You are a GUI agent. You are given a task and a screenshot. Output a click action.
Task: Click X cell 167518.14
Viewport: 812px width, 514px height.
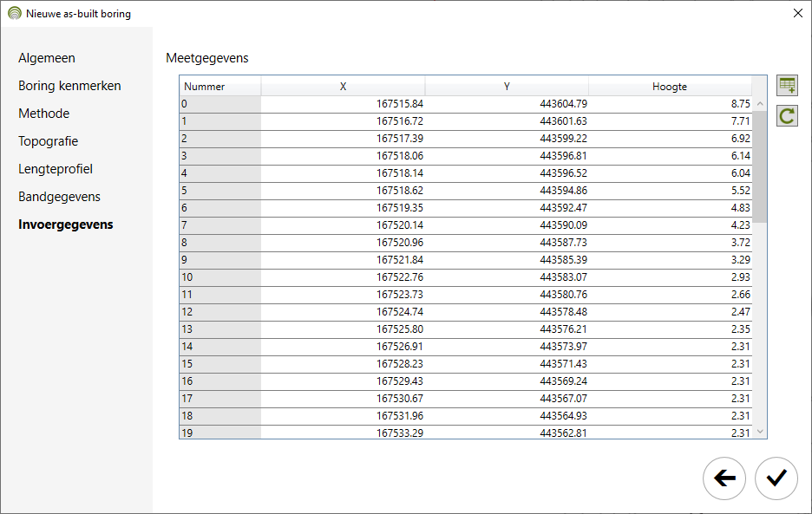(x=343, y=173)
